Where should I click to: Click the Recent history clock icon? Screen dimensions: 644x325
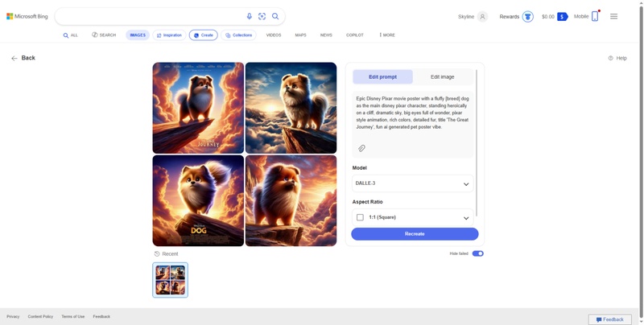[157, 254]
